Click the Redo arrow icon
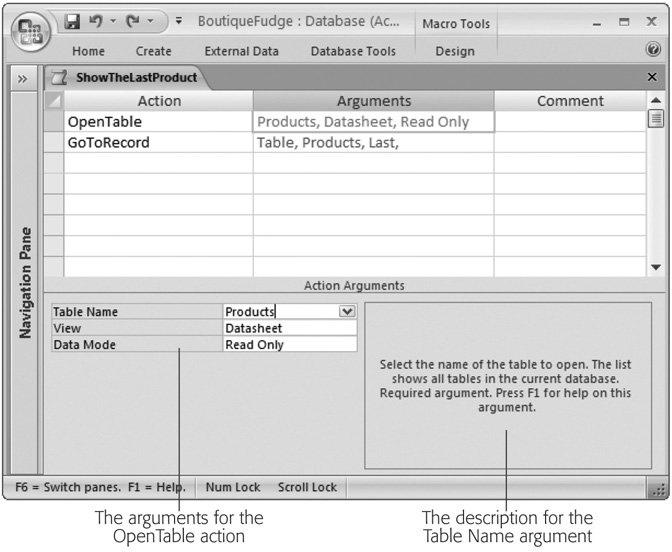 point(131,21)
